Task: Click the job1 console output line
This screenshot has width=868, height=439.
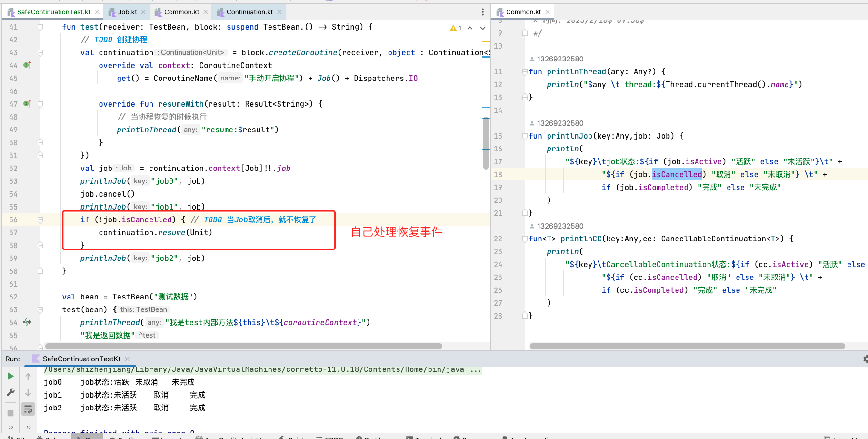Action: point(124,395)
